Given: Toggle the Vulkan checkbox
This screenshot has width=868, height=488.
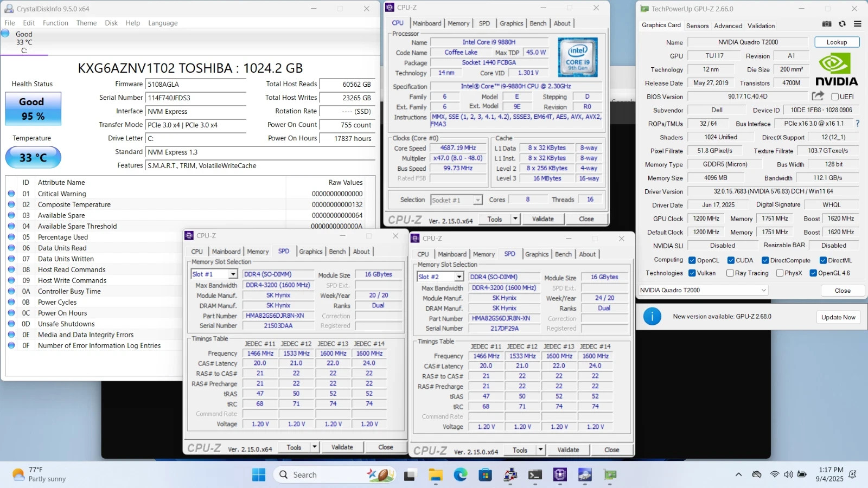Looking at the screenshot, I should click(692, 273).
